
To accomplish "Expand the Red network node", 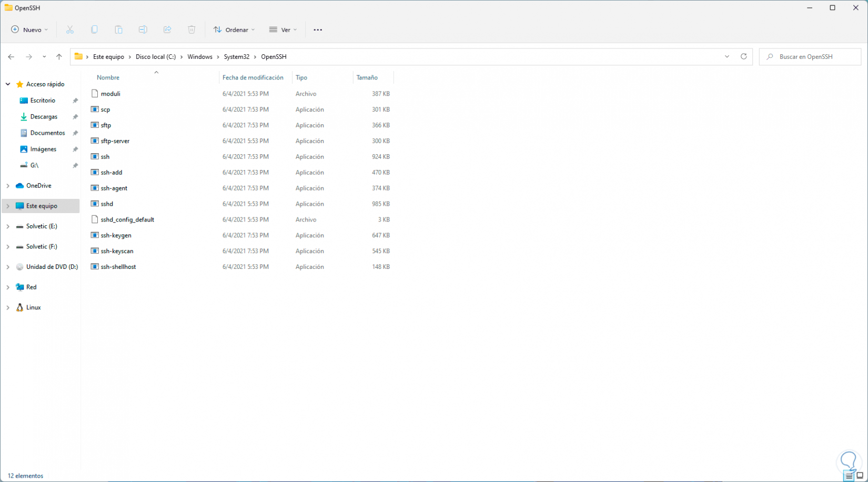I will tap(8, 287).
